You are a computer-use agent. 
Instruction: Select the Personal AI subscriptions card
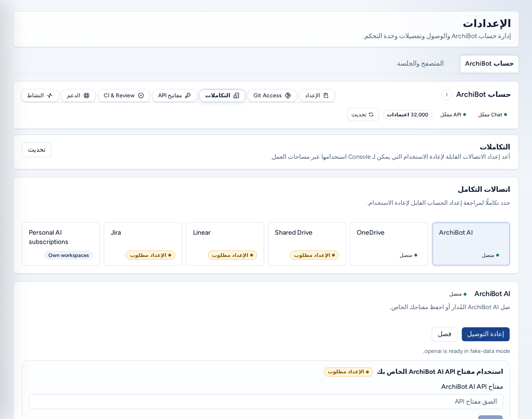tap(61, 244)
